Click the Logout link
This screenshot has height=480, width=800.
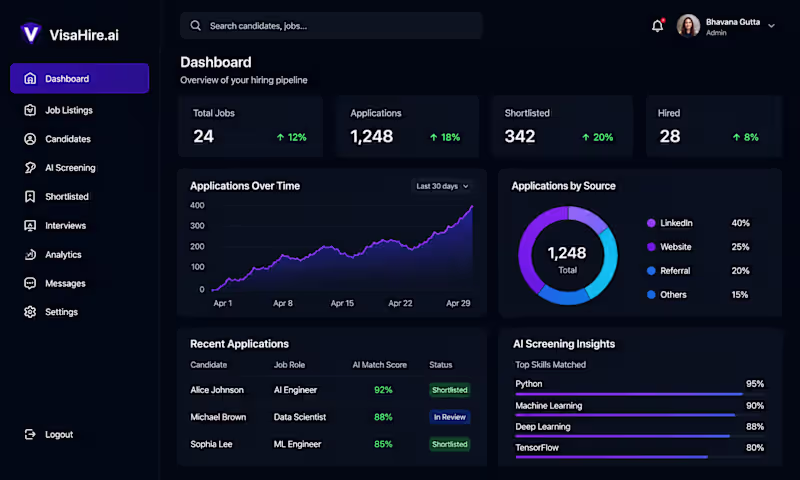click(x=59, y=434)
